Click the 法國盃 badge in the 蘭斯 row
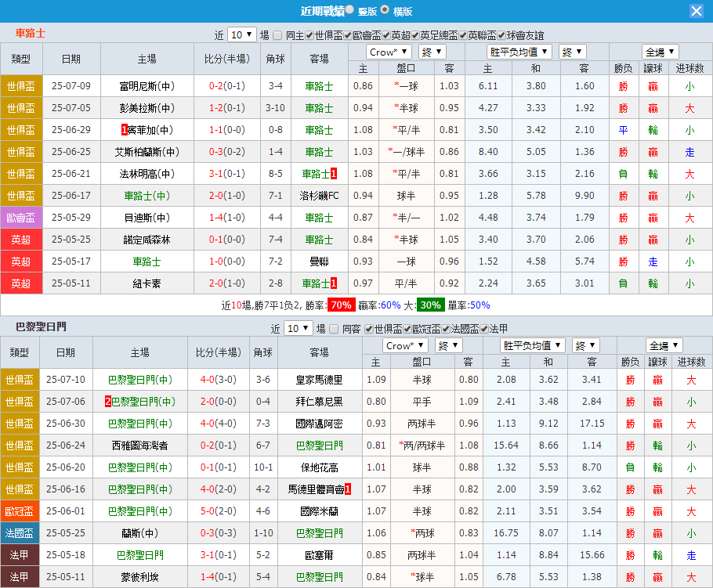Screen dimensions: 713x588 21,532
